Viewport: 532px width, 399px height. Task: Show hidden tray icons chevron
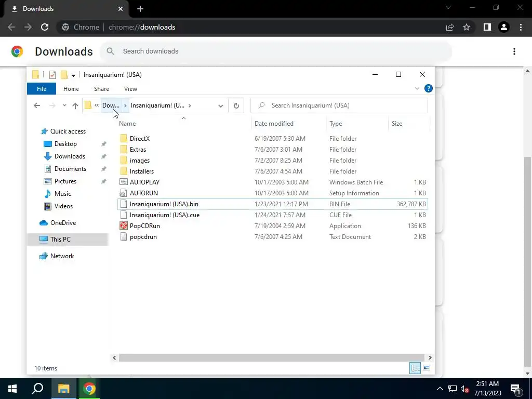(440, 389)
